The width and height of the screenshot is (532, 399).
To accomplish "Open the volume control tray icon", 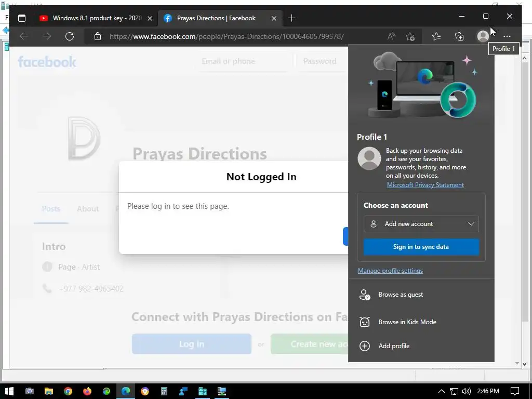I will pyautogui.click(x=467, y=391).
